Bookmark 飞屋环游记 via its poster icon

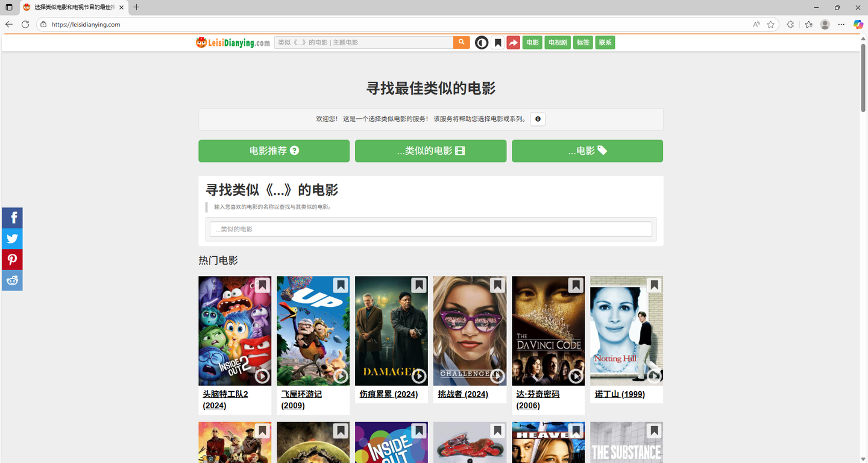click(x=341, y=285)
